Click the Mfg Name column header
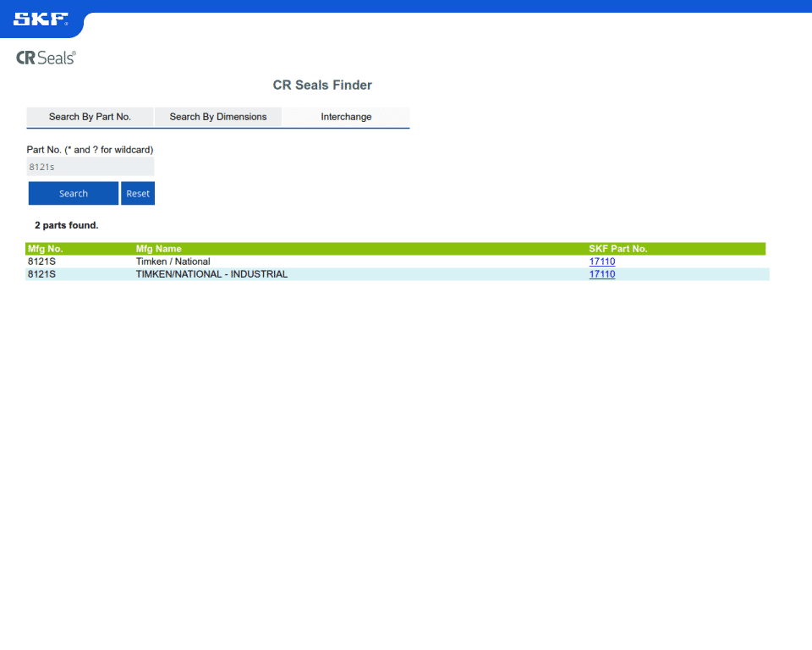Screen dimensions: 812x650 (x=159, y=249)
